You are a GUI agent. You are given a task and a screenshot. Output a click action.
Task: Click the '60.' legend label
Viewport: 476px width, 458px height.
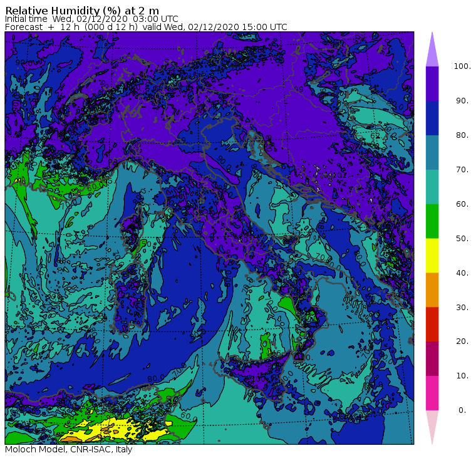pyautogui.click(x=462, y=204)
